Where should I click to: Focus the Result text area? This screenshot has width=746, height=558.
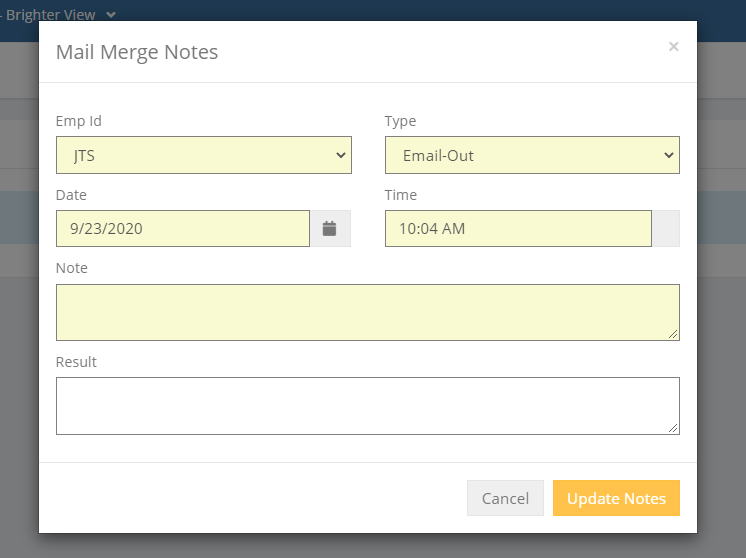[x=367, y=405]
